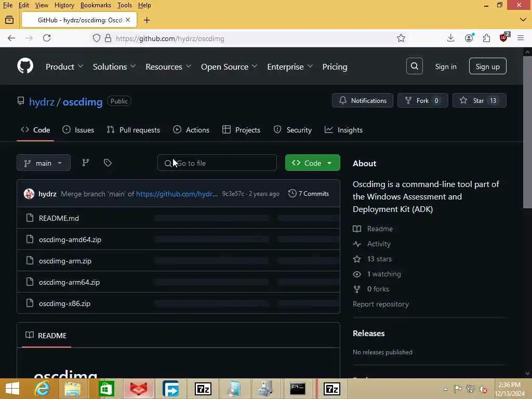Open the GitHub logo homepage link

click(x=25, y=66)
